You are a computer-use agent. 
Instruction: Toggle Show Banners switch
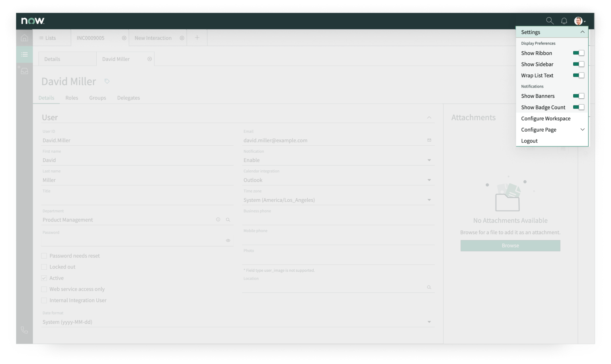click(578, 96)
